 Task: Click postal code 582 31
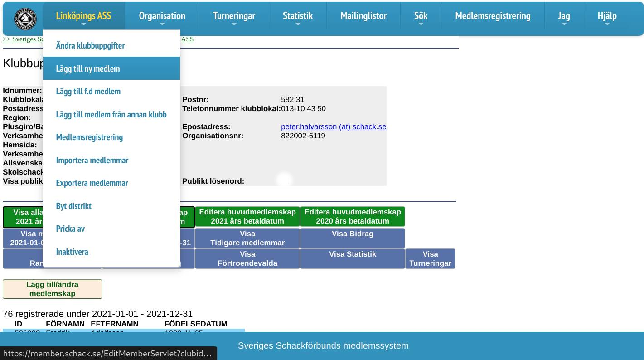point(293,100)
